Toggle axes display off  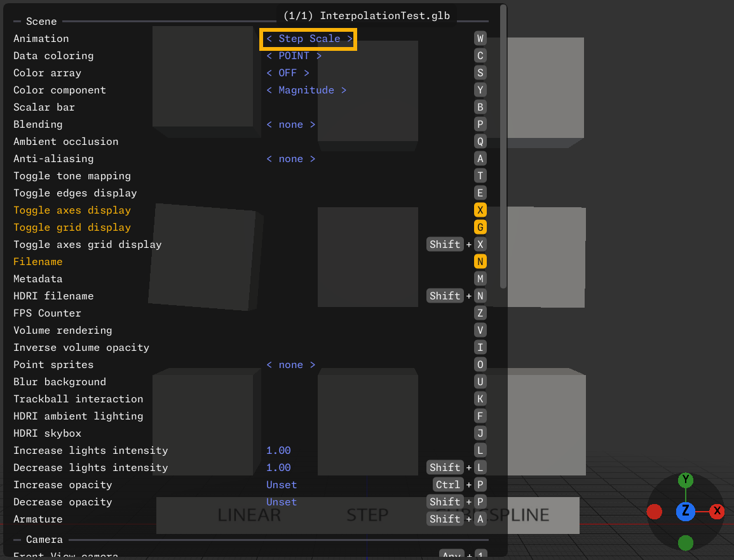click(72, 210)
